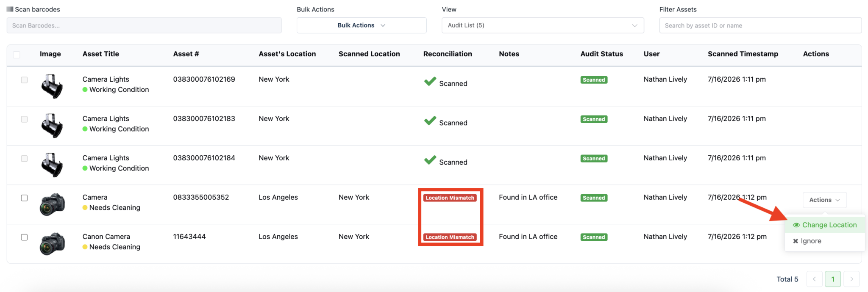
Task: Click the barcode icon beside Scan barcodes
Action: (x=10, y=9)
